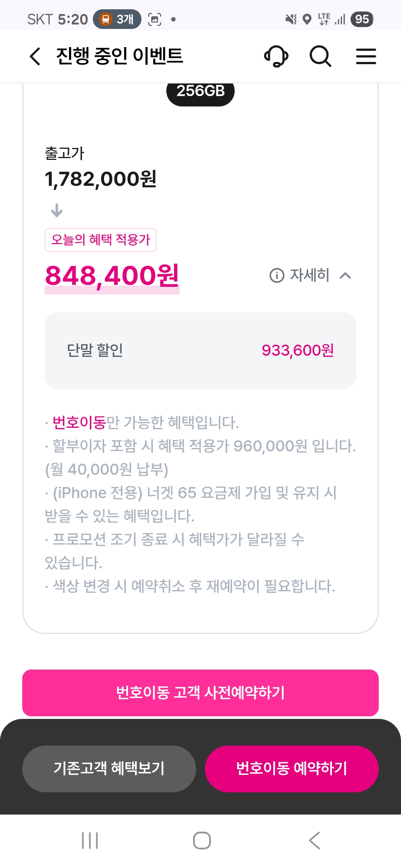The image size is (401, 868).
Task: Tap the back arrow in header
Action: pos(35,56)
